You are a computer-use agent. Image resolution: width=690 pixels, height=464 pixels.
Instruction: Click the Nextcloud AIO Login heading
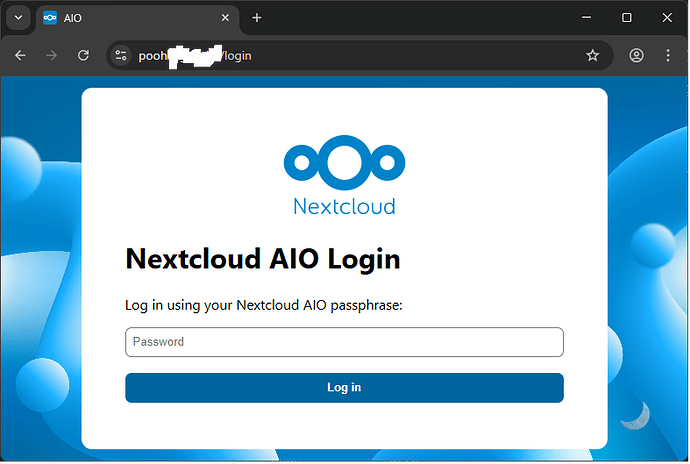point(262,259)
